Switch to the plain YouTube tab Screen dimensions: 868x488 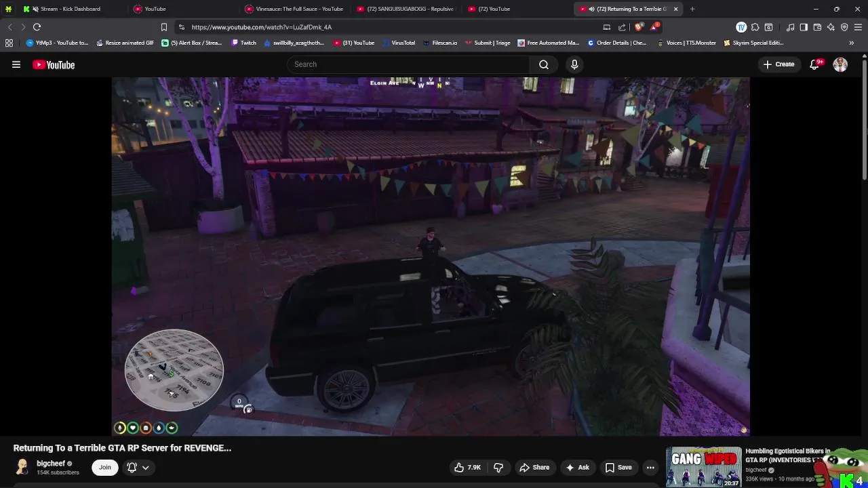[183, 9]
